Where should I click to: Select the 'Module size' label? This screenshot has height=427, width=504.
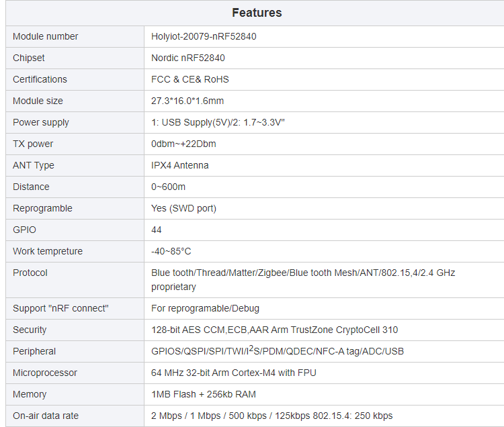coord(38,101)
